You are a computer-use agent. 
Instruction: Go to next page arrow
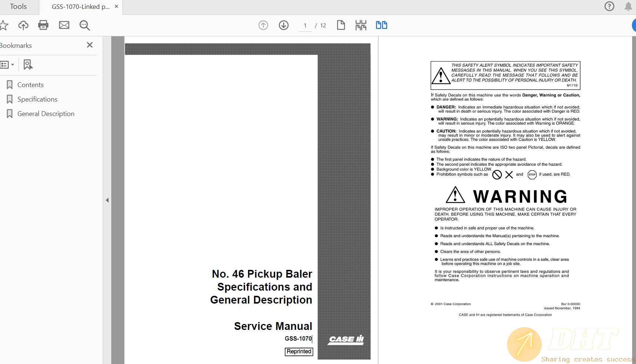pyautogui.click(x=284, y=25)
